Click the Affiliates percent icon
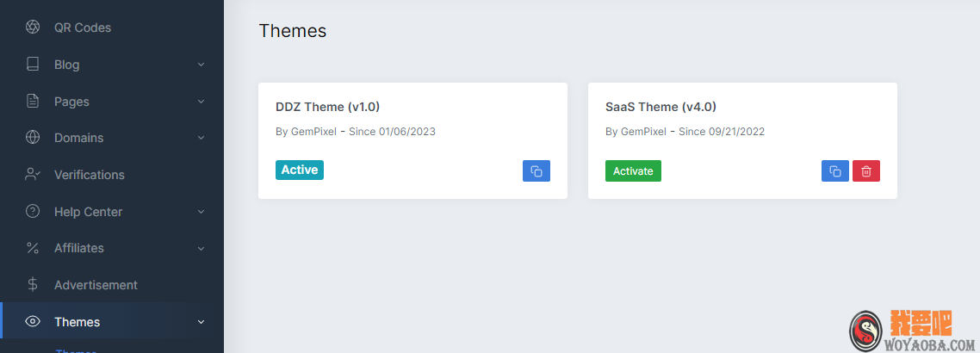 pos(33,248)
